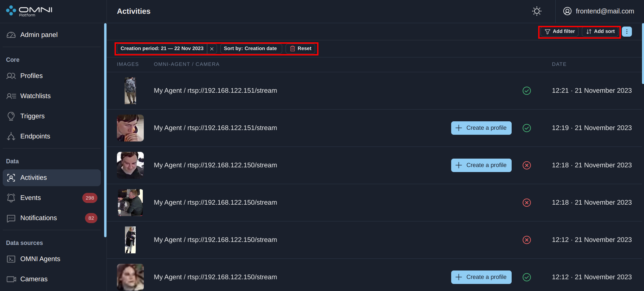The height and width of the screenshot is (291, 644).
Task: Click the Endpoints icon in sidebar
Action: [x=11, y=136]
